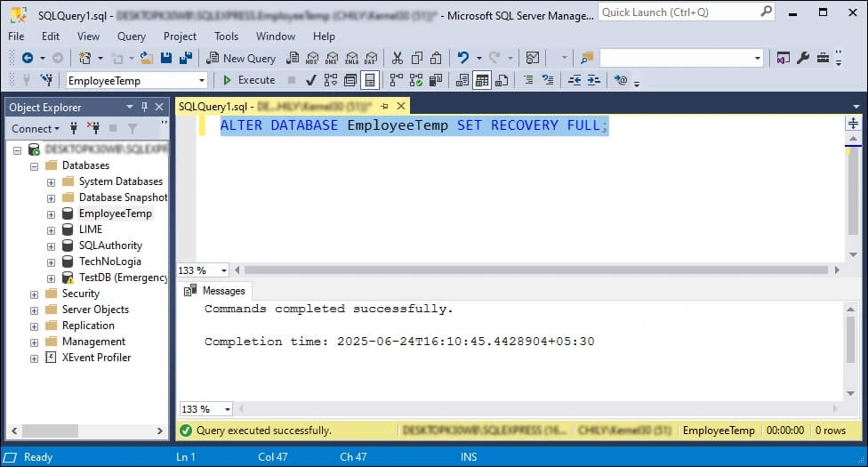Image resolution: width=868 pixels, height=467 pixels.
Task: Select XEvent Profiler node
Action: [96, 358]
